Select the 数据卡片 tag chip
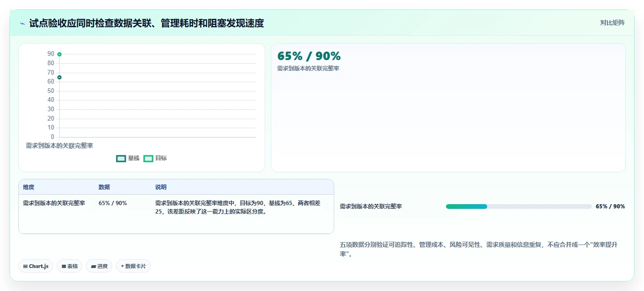 click(133, 266)
